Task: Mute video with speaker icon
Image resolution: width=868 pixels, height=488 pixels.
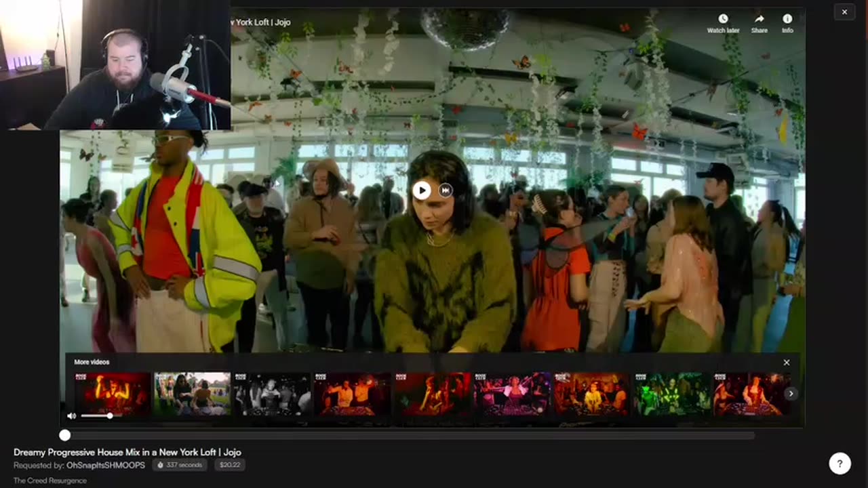Action: 71,416
